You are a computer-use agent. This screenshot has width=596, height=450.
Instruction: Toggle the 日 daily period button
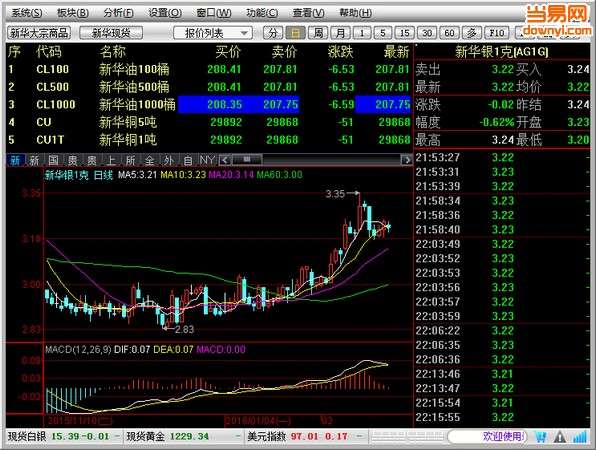coord(295,33)
